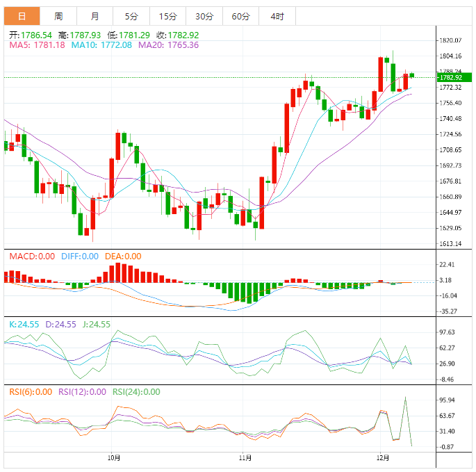
Task: Click the 收:1782.92 close price text
Action: point(178,35)
